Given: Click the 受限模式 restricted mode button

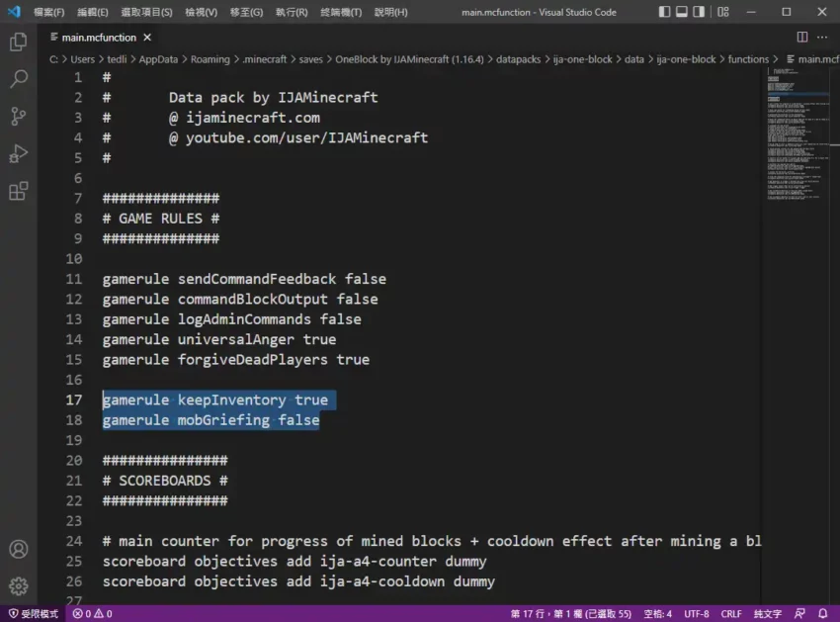Looking at the screenshot, I should [33, 614].
